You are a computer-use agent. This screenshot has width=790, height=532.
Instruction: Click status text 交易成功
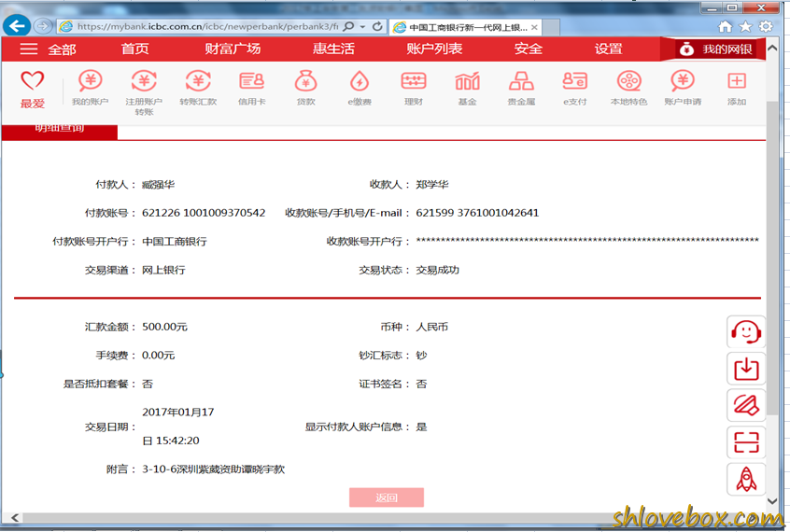coord(437,270)
